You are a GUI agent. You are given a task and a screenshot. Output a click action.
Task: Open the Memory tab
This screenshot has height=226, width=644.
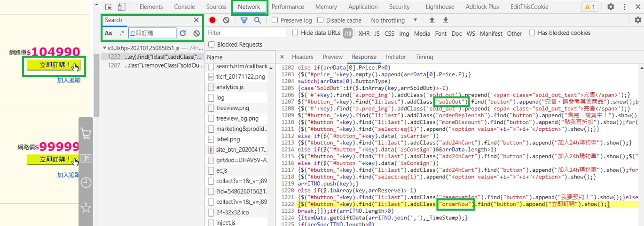click(x=326, y=7)
